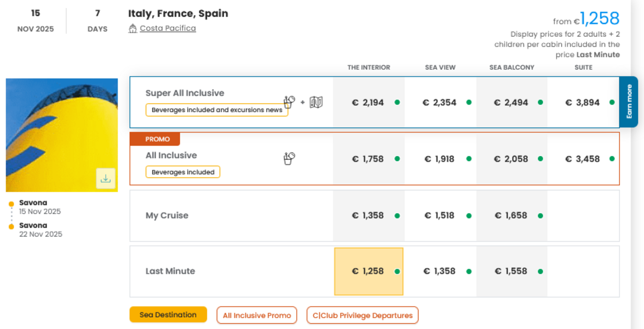Click the Savona arrival point marker
The image size is (644, 329).
click(11, 227)
